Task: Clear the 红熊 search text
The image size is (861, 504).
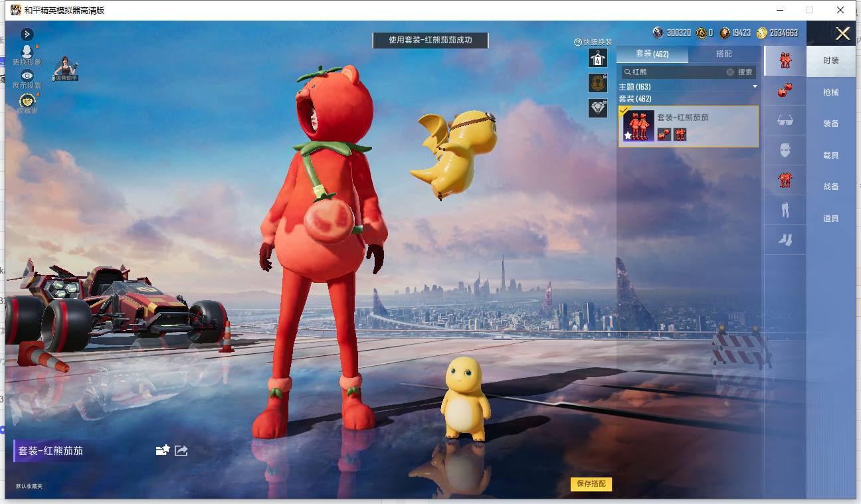Action: click(730, 72)
